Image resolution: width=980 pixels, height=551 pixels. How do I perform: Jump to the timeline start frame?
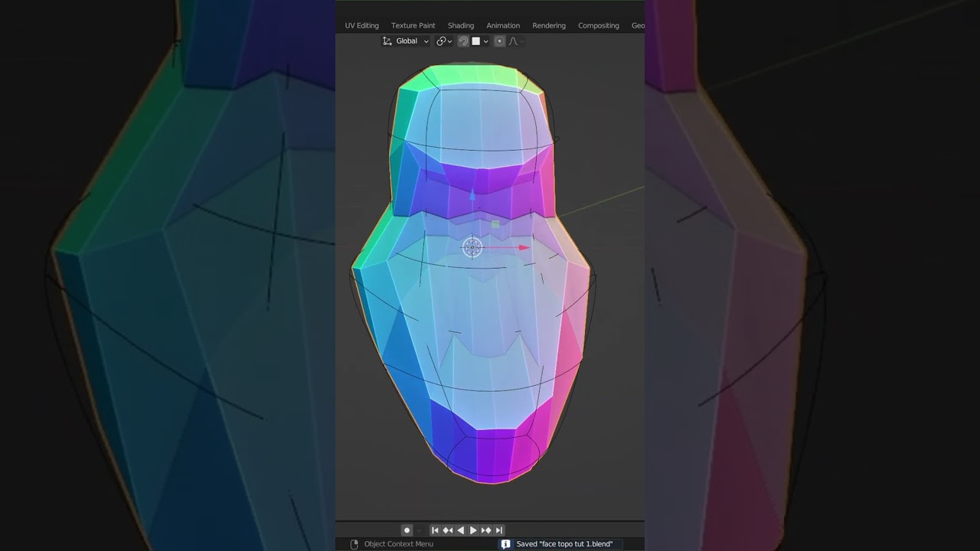click(435, 530)
